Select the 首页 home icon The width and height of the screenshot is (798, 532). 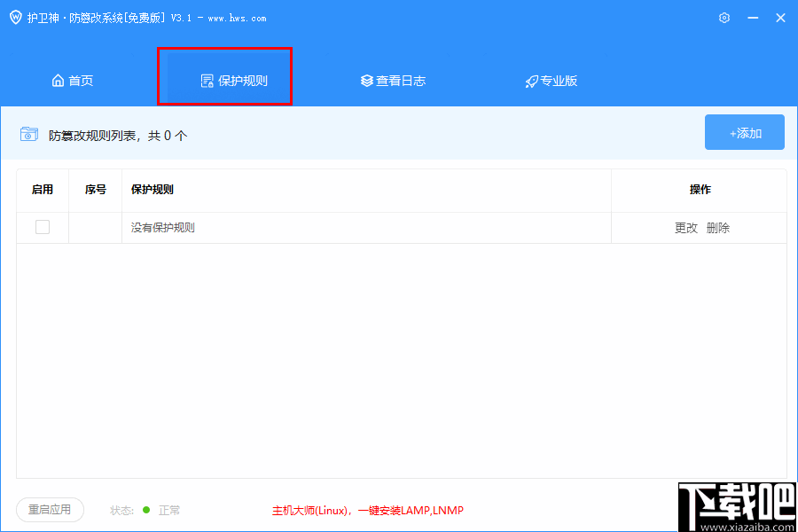58,80
